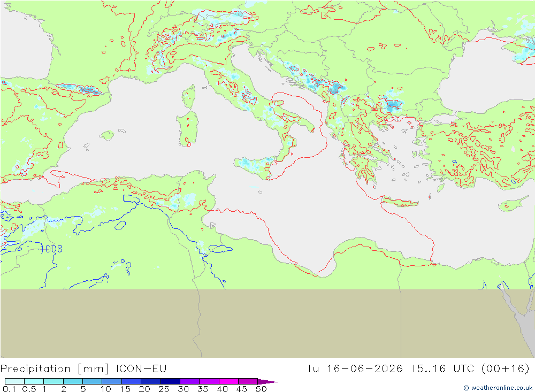Pick the legend swatch between 25 and 30
The width and height of the screenshot is (535, 392).
tap(170, 381)
